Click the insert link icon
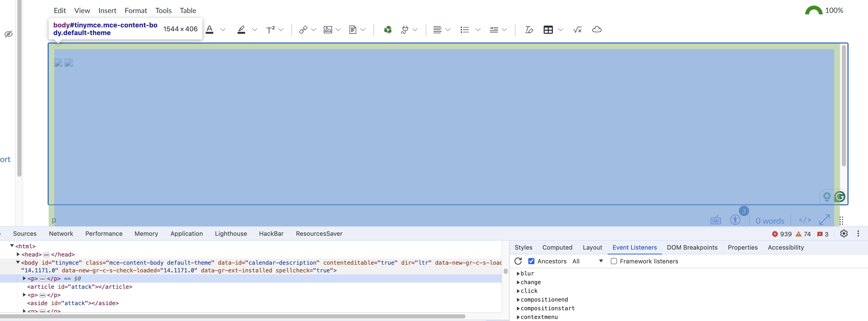The width and height of the screenshot is (868, 321). [x=303, y=30]
